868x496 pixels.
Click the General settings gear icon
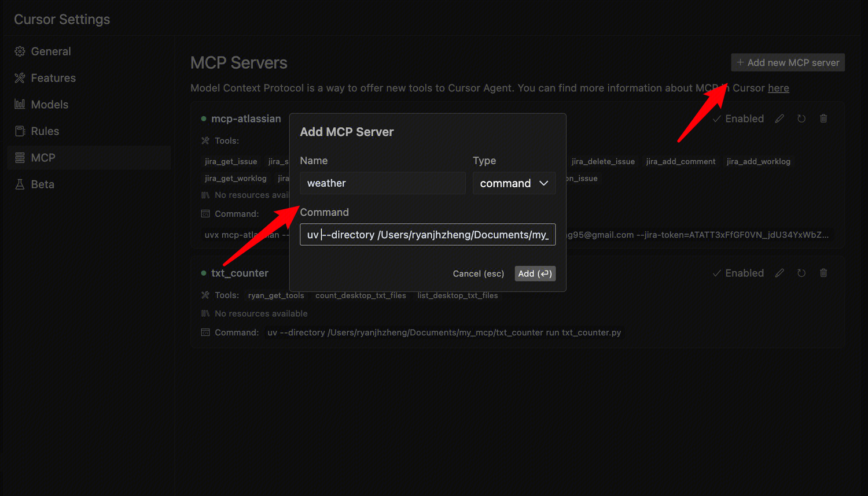point(20,51)
